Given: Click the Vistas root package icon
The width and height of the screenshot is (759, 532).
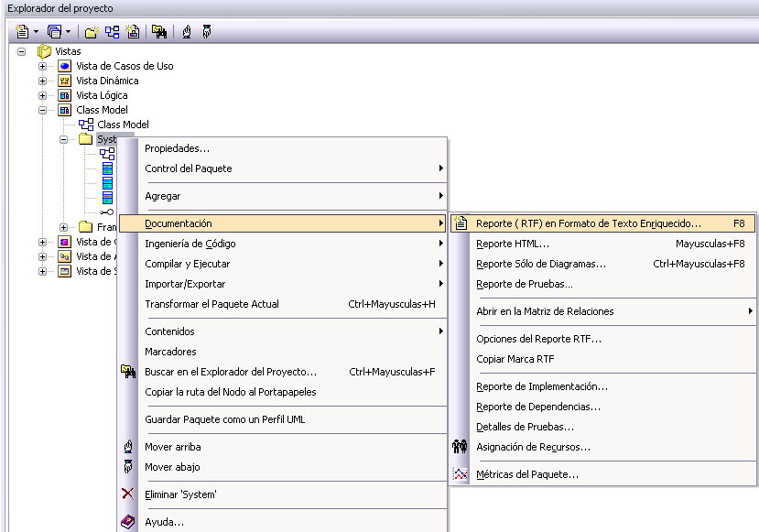Looking at the screenshot, I should [44, 51].
